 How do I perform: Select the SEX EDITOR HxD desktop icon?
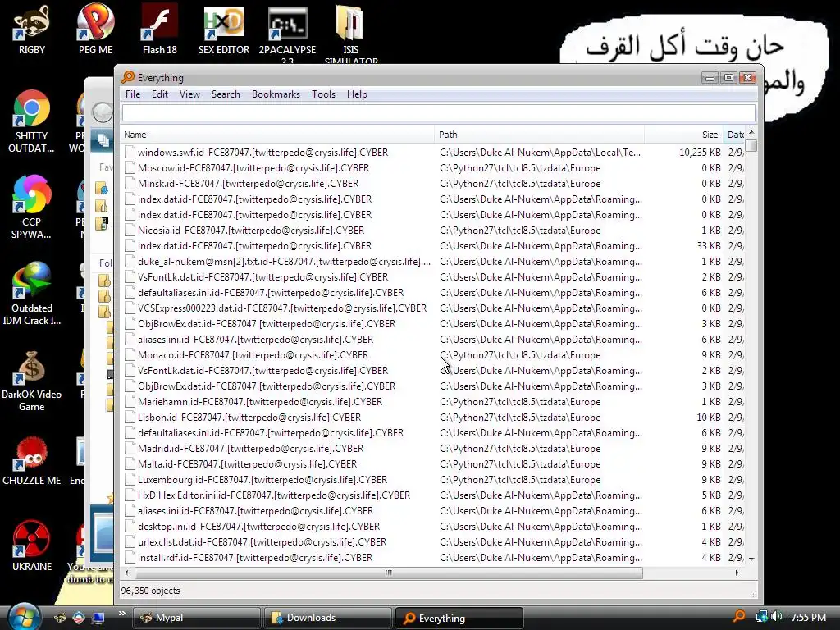click(x=223, y=30)
